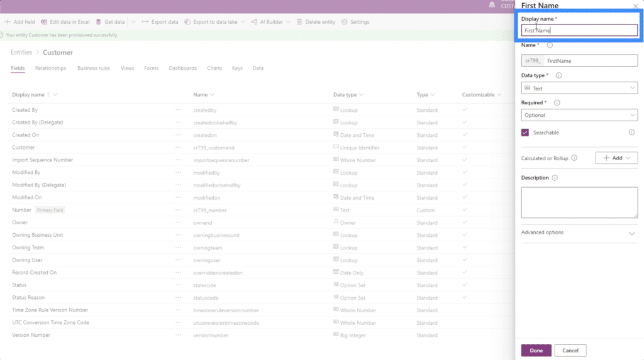Click the Import Sequence Number field

(x=42, y=160)
